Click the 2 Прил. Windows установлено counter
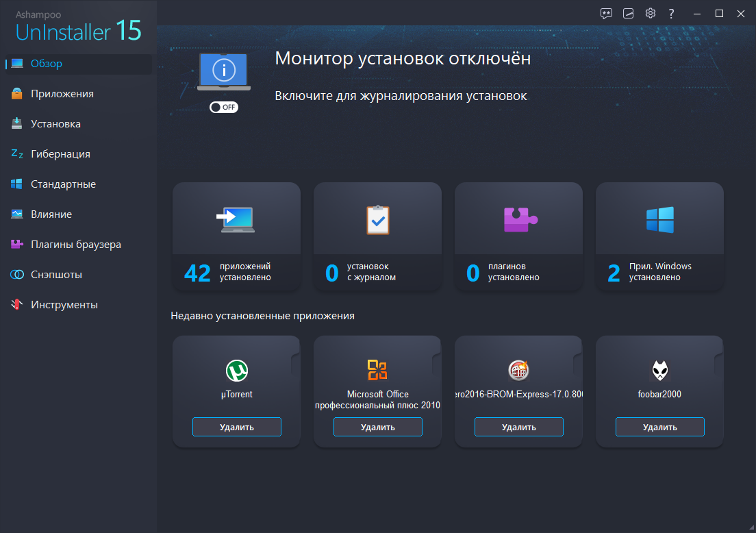This screenshot has width=756, height=533. click(649, 272)
